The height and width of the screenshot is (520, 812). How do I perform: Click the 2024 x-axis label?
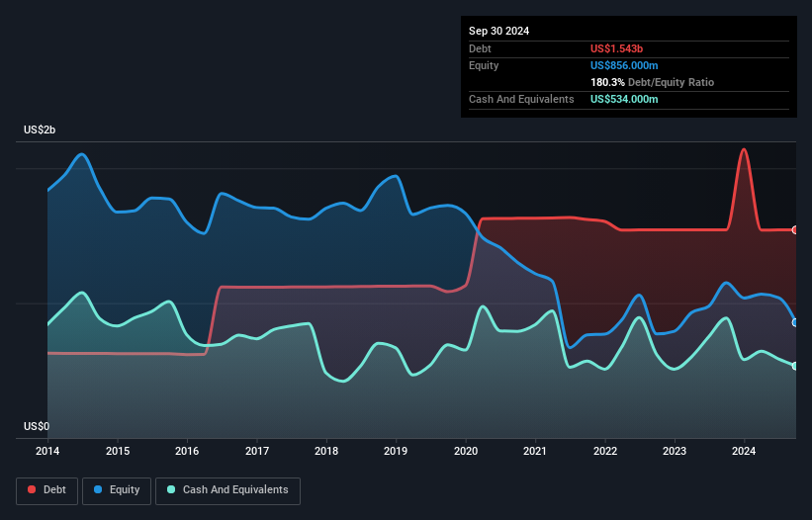click(x=745, y=453)
